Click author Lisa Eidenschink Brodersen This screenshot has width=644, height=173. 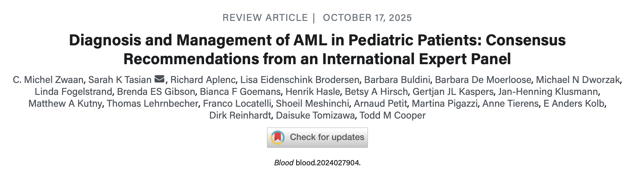click(300, 80)
